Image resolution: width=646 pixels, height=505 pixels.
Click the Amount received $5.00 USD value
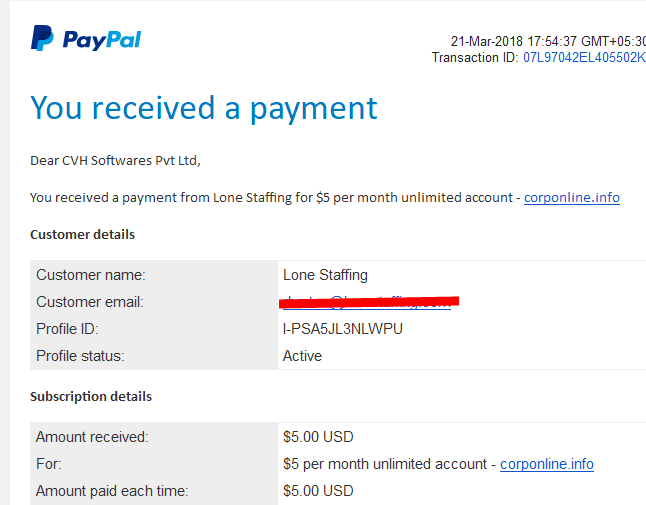point(318,437)
